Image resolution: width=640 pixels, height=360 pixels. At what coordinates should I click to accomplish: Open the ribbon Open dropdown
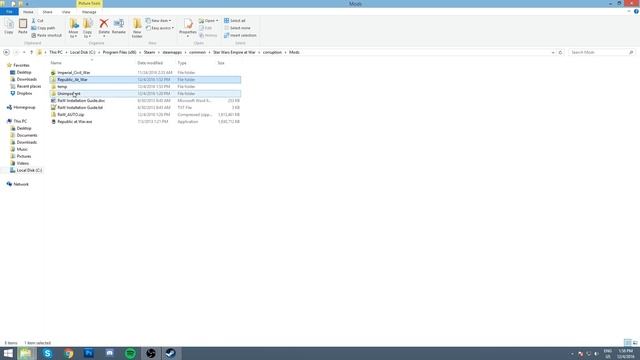(x=209, y=20)
